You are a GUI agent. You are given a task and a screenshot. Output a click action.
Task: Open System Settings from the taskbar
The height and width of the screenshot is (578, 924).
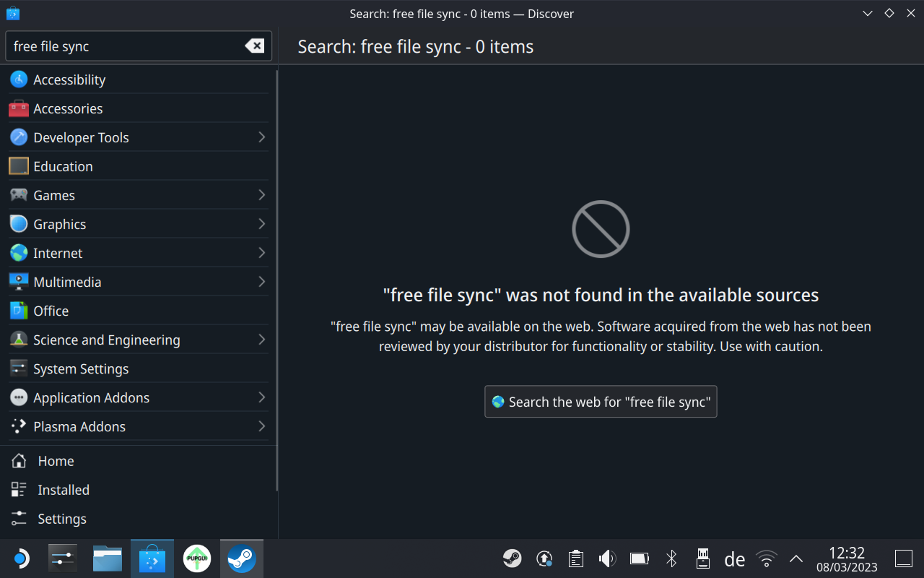[x=63, y=558]
